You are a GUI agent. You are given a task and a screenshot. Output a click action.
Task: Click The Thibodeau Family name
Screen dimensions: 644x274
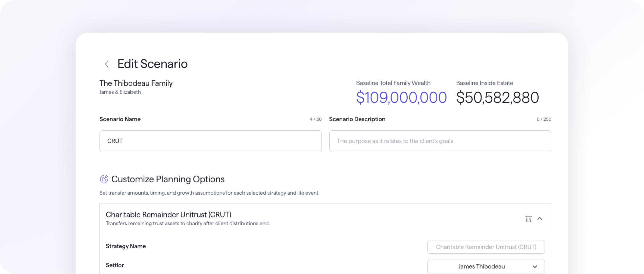136,83
